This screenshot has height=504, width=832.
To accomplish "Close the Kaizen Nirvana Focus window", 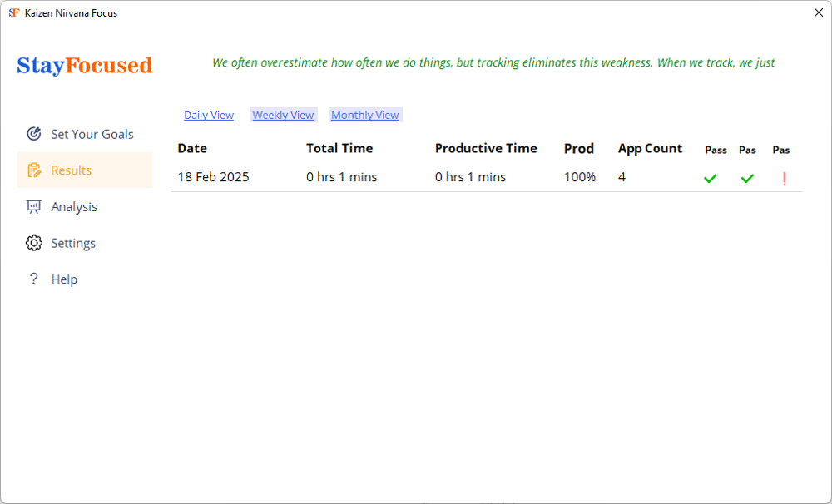I will 817,13.
